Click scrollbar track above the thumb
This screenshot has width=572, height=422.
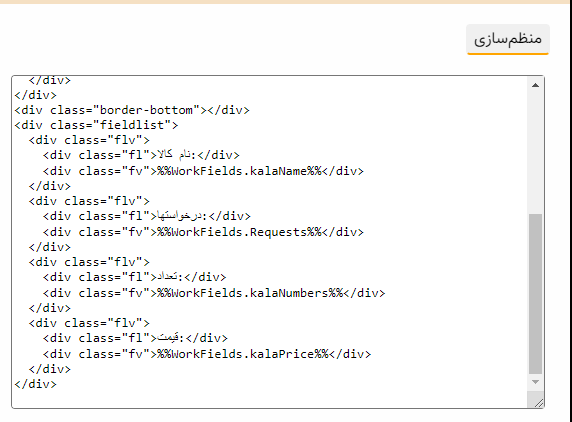tap(535, 153)
